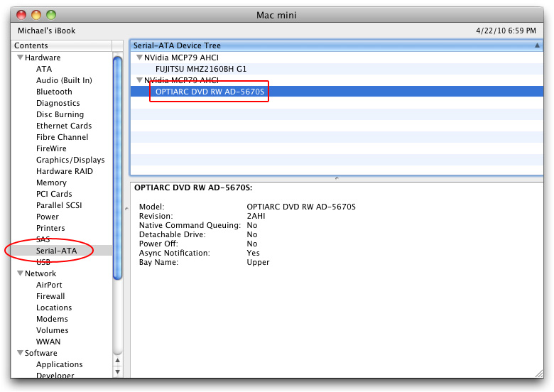The height and width of the screenshot is (392, 554).
Task: Select Graphics/Displays entry
Action: (70, 160)
